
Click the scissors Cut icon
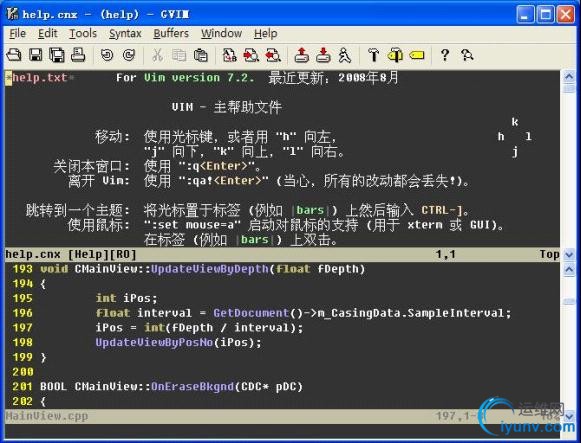point(157,55)
